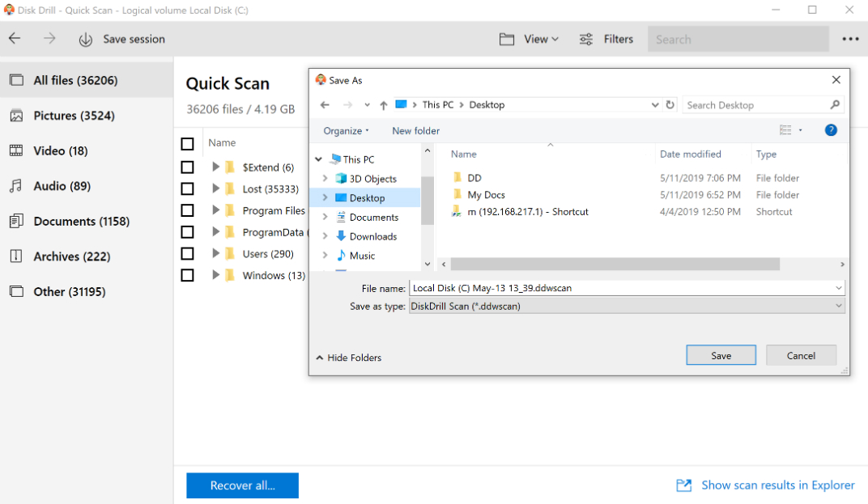The image size is (868, 504).
Task: Click the Cancel button
Action: click(801, 355)
